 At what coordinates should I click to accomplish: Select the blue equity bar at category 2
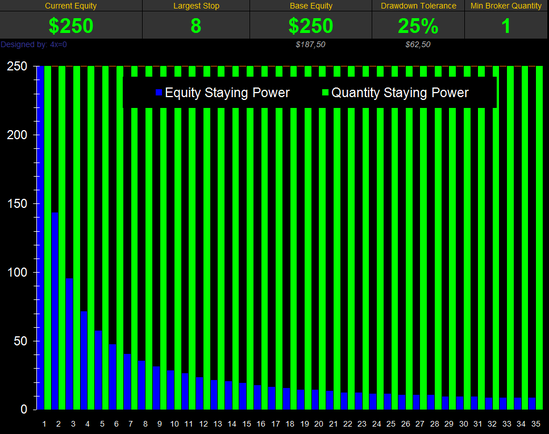55,311
